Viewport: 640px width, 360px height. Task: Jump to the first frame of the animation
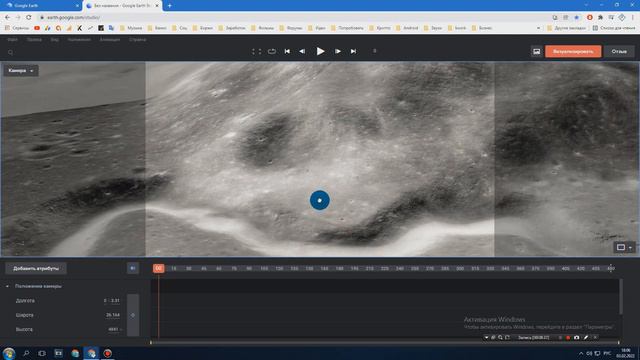[287, 51]
